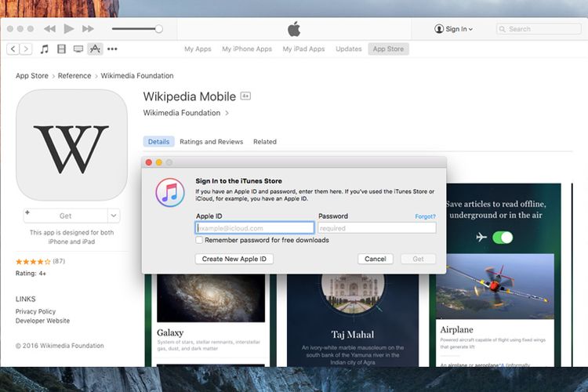Click the Rating: 4+ text
The image size is (588, 392).
[31, 274]
